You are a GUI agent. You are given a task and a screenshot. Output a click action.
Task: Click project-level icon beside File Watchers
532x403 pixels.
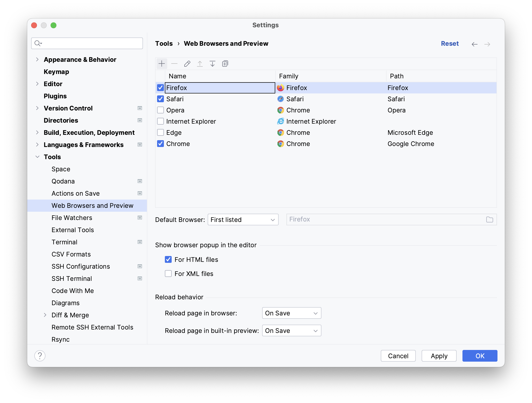[140, 218]
